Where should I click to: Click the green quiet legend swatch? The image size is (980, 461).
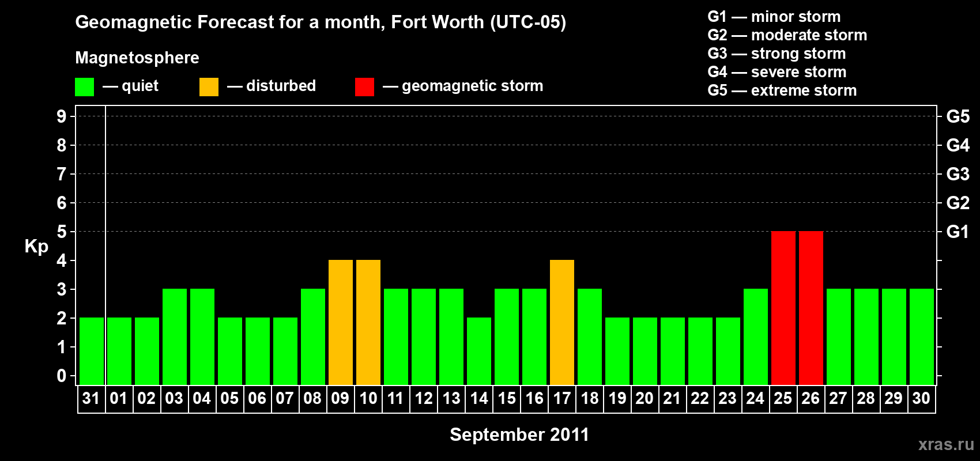pyautogui.click(x=84, y=87)
